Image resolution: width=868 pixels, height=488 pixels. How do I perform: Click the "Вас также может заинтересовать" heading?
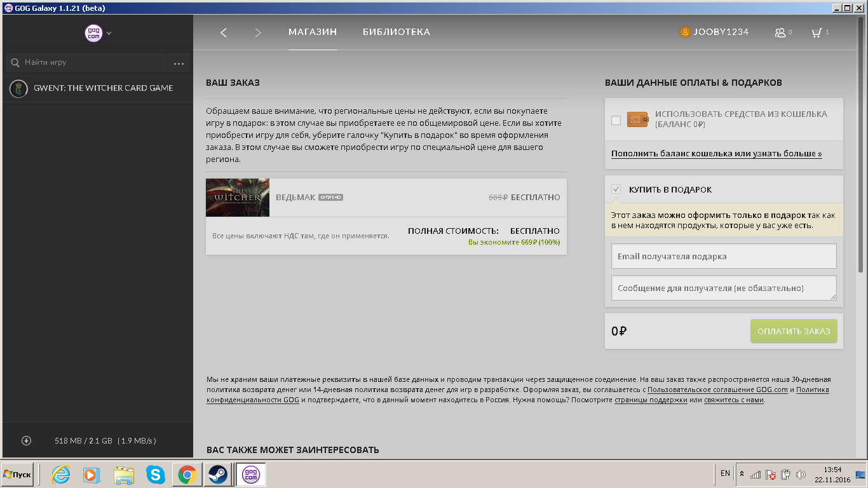pyautogui.click(x=293, y=450)
